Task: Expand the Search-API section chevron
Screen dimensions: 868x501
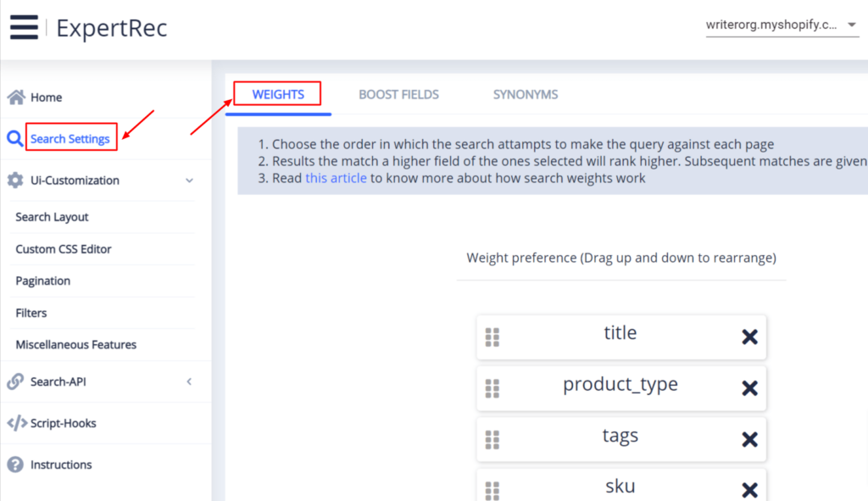Action: click(x=190, y=381)
